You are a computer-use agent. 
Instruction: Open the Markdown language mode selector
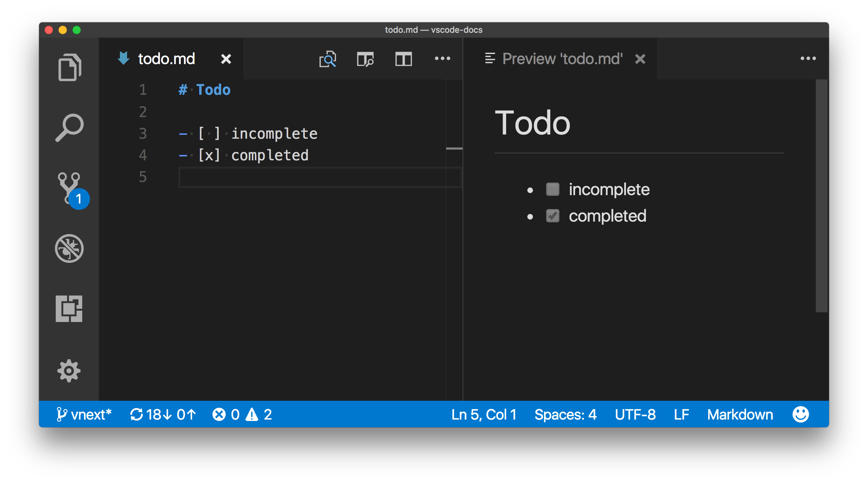click(x=740, y=415)
